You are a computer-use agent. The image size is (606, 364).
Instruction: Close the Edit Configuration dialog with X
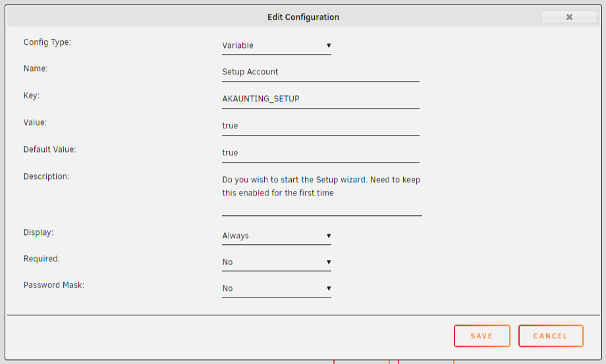(569, 16)
